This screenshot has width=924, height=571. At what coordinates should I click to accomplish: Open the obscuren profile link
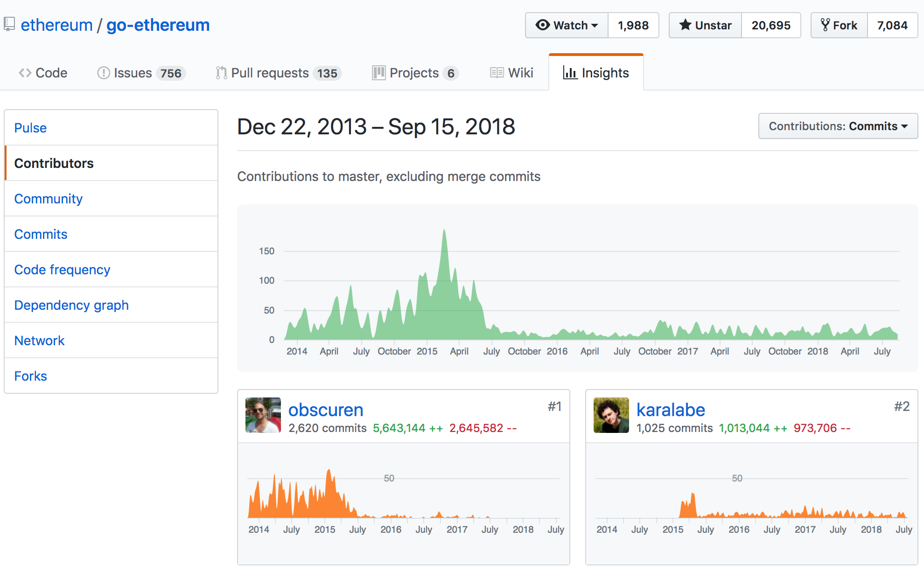(x=326, y=410)
